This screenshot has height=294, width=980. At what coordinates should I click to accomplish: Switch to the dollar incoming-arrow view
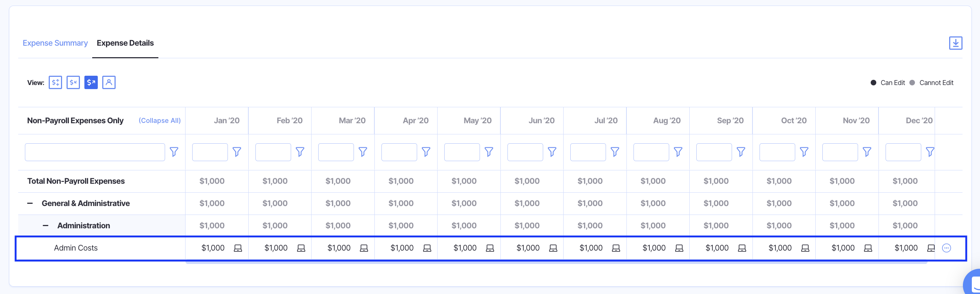(73, 82)
